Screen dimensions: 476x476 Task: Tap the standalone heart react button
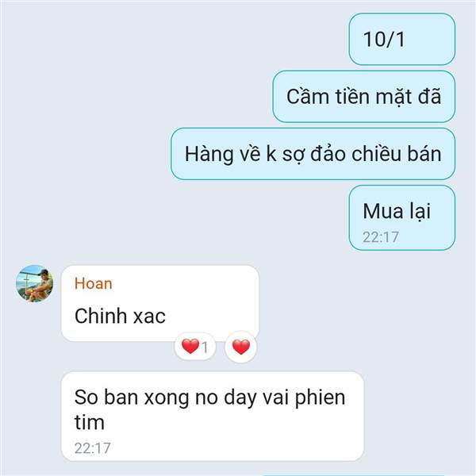241,347
